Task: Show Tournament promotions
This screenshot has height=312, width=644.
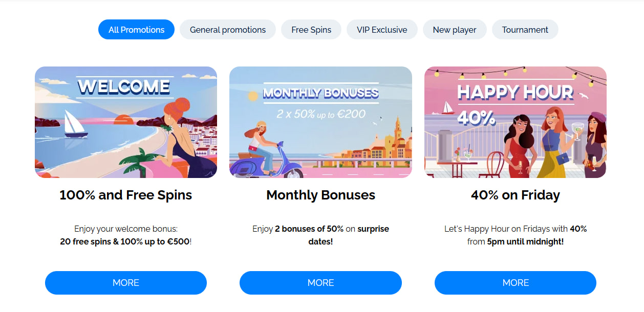Action: pos(525,29)
